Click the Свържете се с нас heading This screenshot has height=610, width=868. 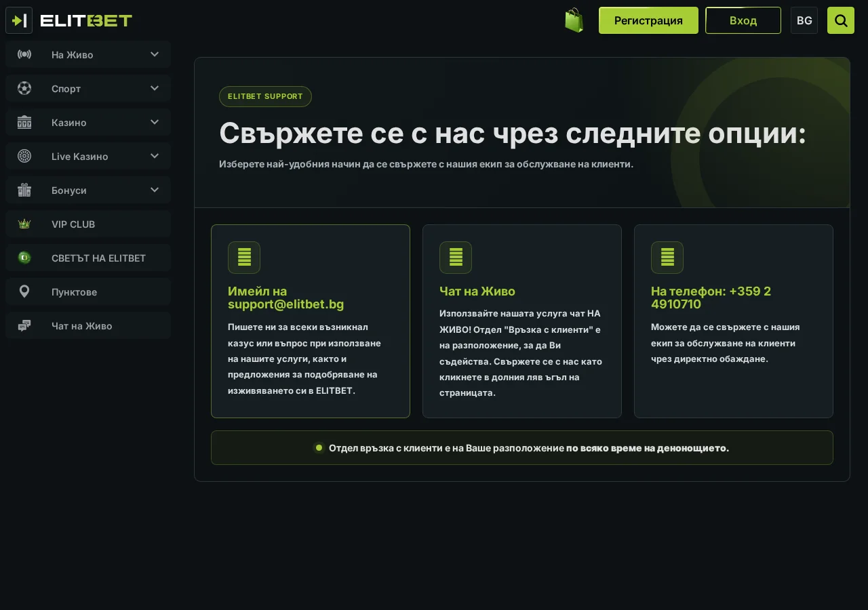tap(513, 133)
